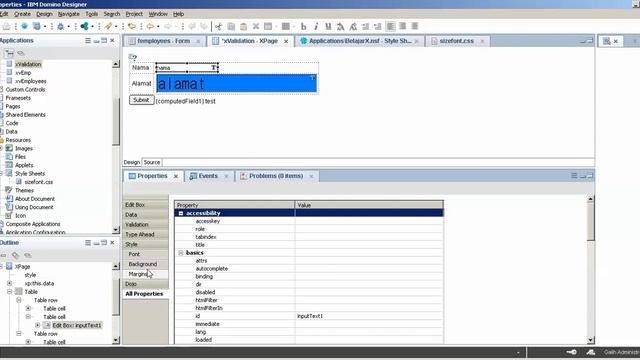Collapse the XPage root node in Outline

(2, 266)
